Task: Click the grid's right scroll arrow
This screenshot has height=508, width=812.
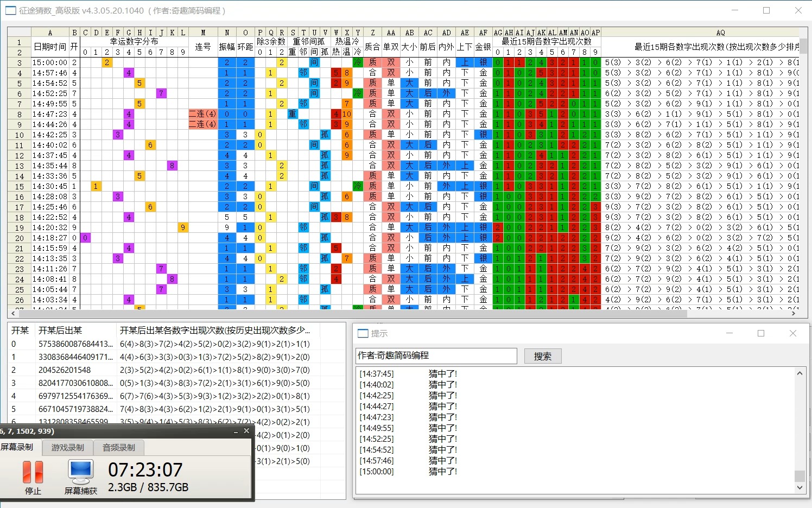Action: pyautogui.click(x=794, y=313)
